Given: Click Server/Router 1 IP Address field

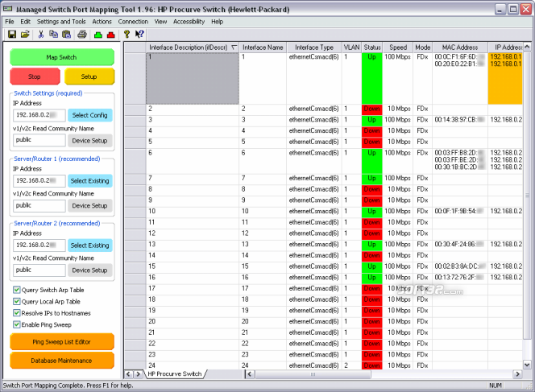Looking at the screenshot, I should (39, 181).
